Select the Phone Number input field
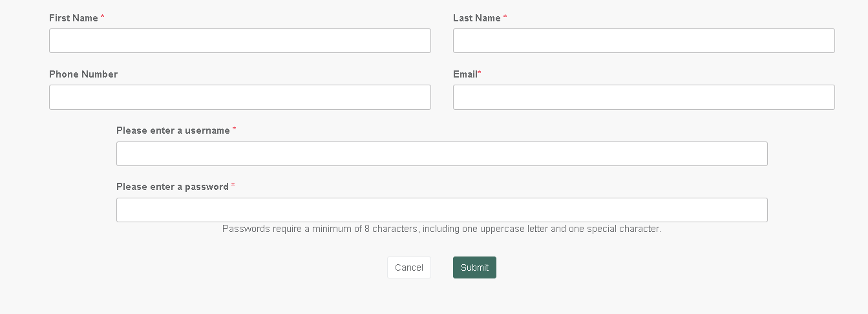This screenshot has width=868, height=314. (x=240, y=97)
